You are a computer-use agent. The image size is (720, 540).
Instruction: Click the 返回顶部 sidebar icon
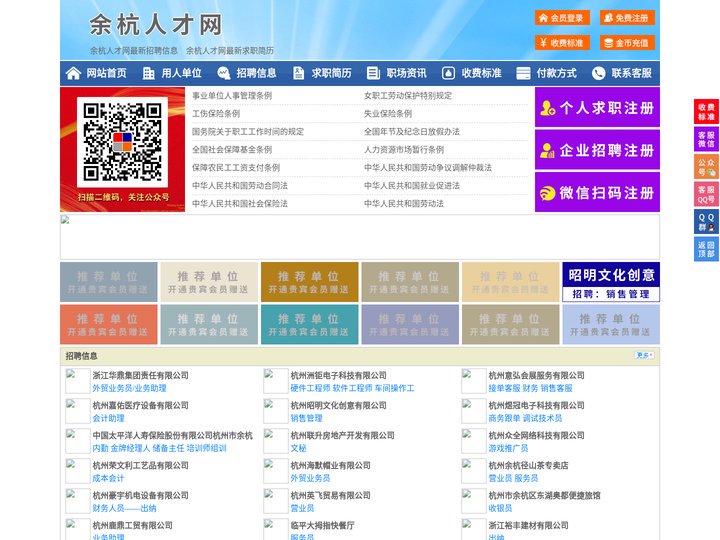(706, 249)
